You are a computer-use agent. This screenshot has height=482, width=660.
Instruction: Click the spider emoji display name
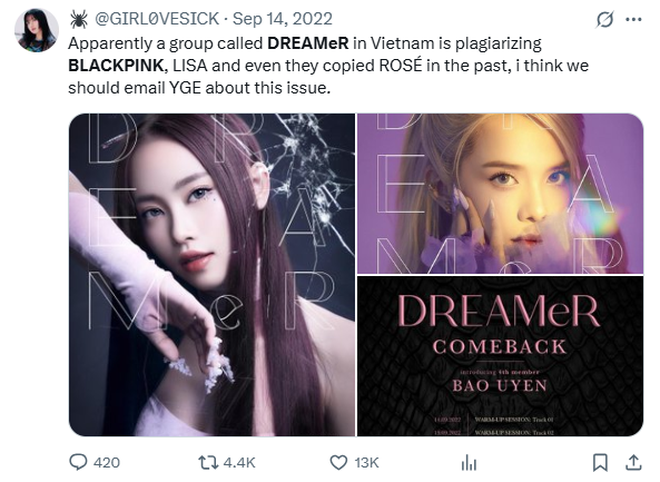[79, 19]
